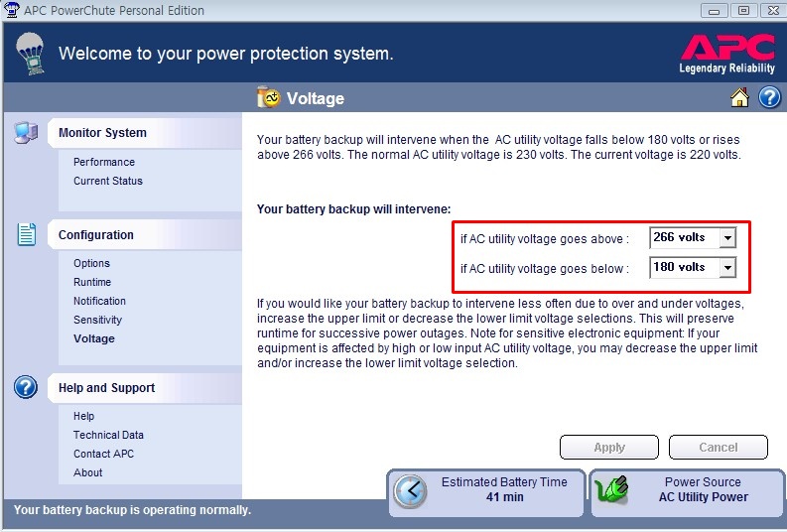Image resolution: width=787 pixels, height=532 pixels.
Task: Click the Power Source panel
Action: 687,493
